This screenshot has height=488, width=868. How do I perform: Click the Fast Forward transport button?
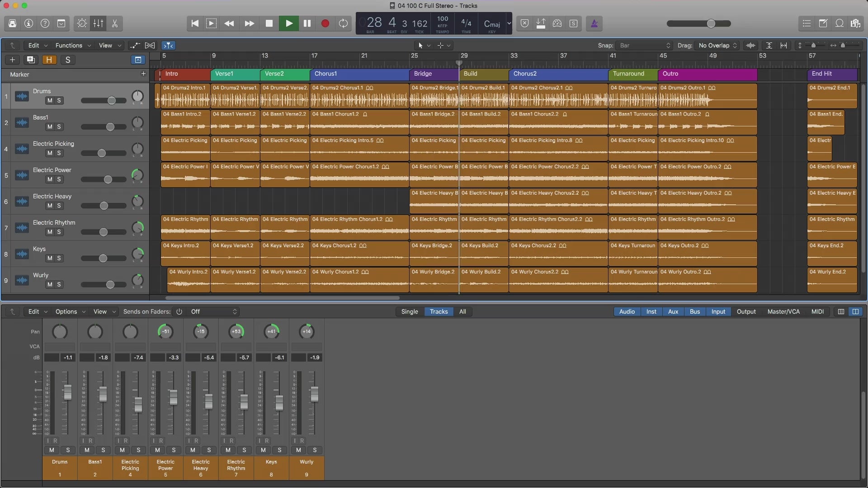pos(249,23)
